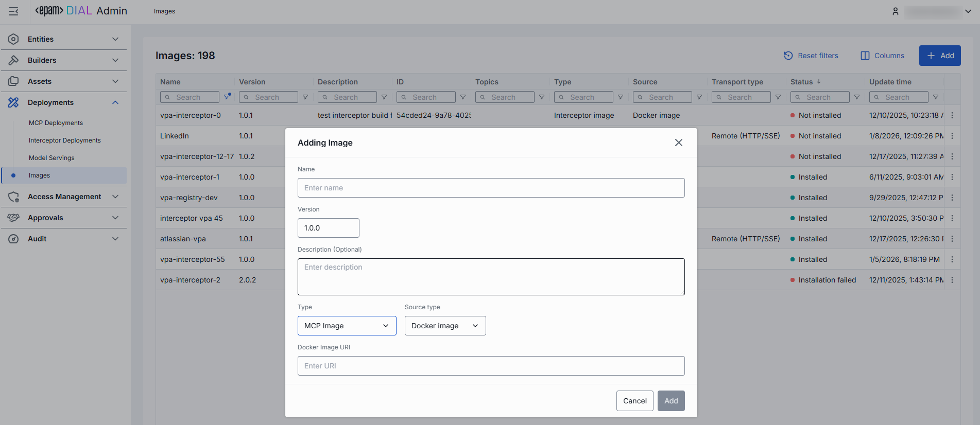The image size is (980, 425).
Task: Click the Update time filter icon
Action: 936,97
